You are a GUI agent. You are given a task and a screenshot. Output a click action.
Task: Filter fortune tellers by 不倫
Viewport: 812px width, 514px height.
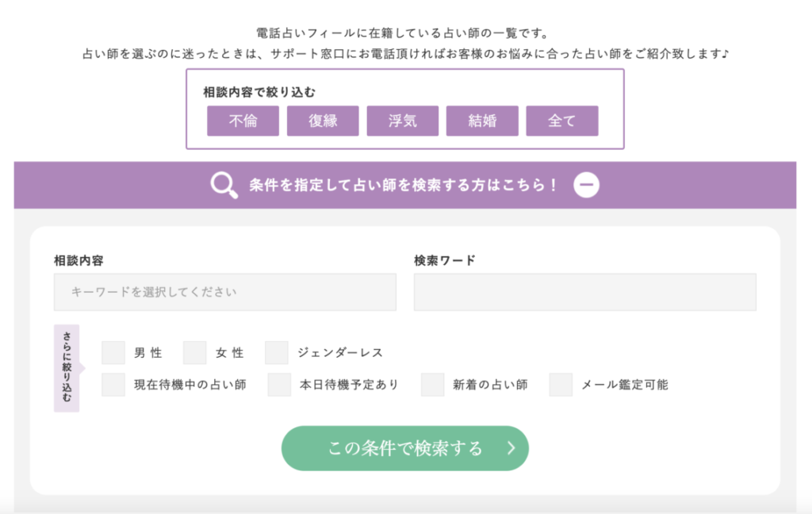pyautogui.click(x=243, y=121)
